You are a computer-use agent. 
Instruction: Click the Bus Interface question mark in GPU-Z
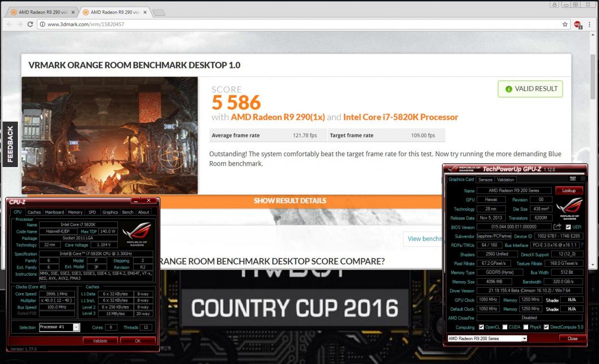[x=582, y=245]
